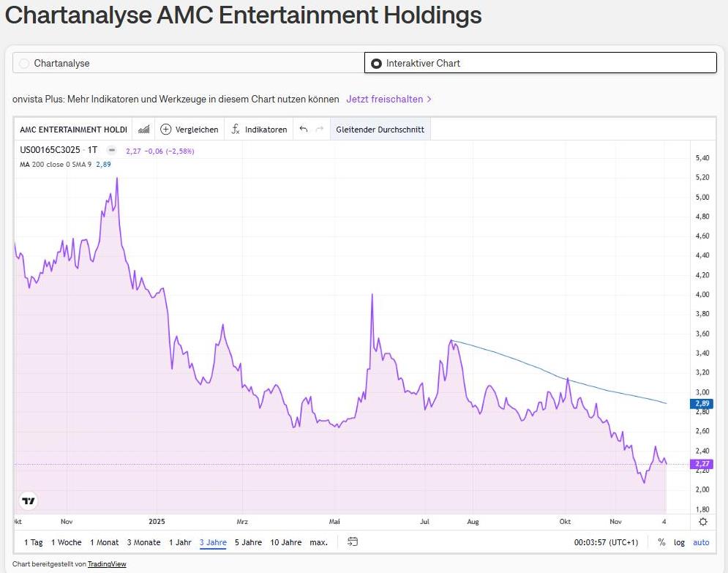
Task: Open the chart settings gear
Action: tap(702, 521)
